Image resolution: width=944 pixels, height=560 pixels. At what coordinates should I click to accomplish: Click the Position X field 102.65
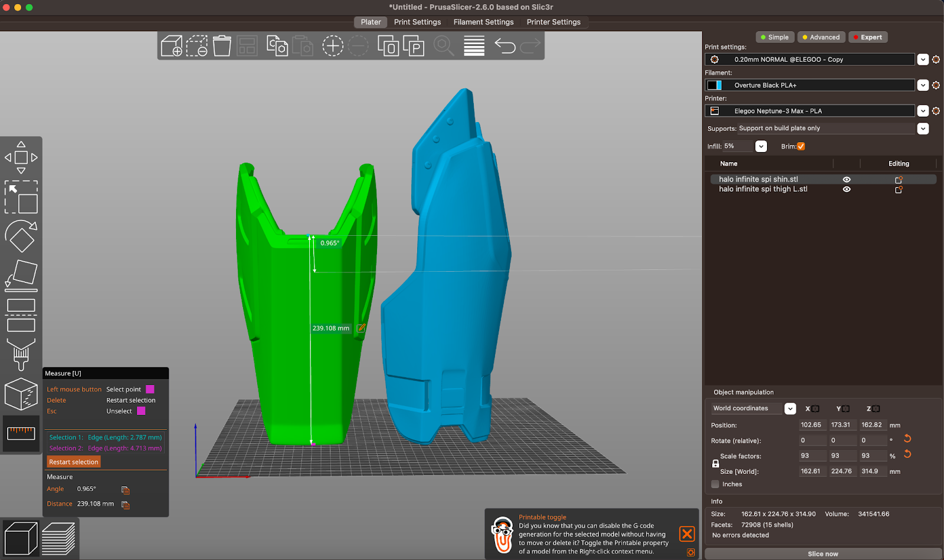click(x=812, y=425)
